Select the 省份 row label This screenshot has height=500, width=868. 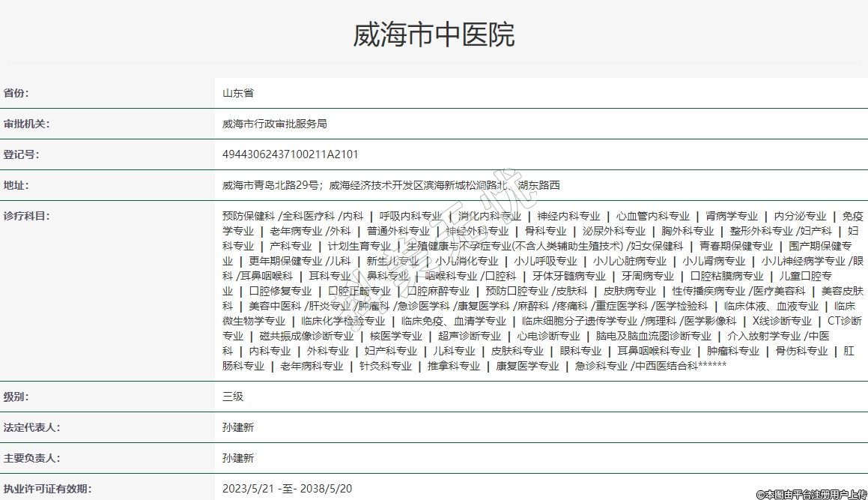click(16, 94)
